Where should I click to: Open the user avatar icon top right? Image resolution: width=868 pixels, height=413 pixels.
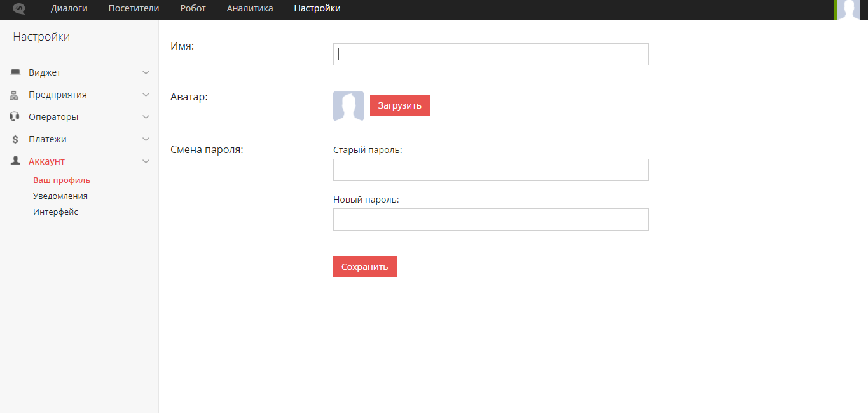[850, 10]
